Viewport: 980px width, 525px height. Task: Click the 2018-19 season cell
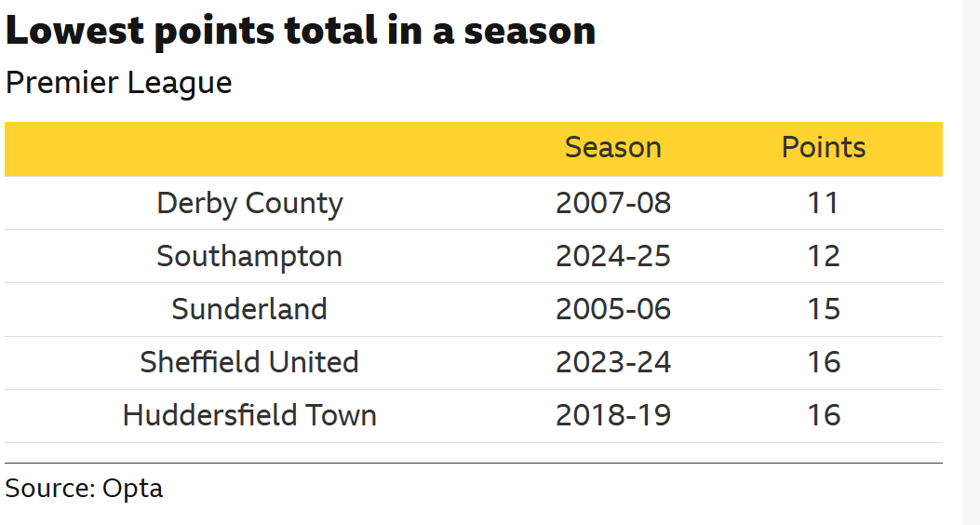pyautogui.click(x=612, y=415)
